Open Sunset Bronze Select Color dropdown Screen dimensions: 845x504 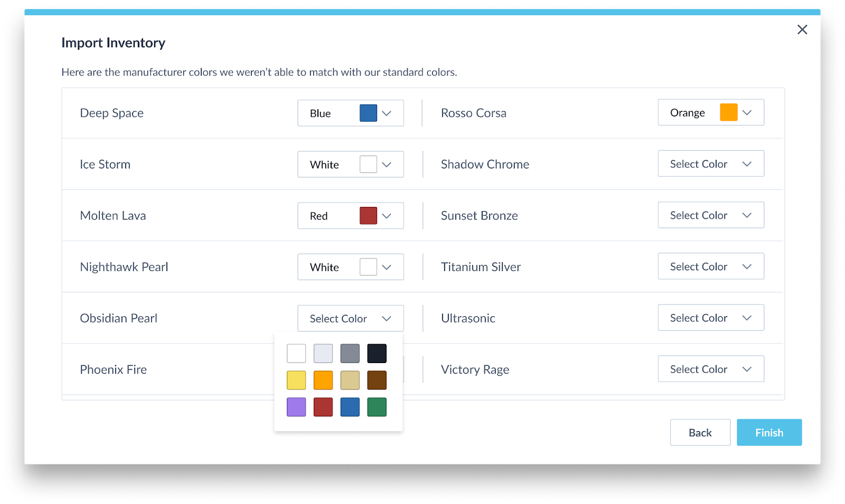711,215
